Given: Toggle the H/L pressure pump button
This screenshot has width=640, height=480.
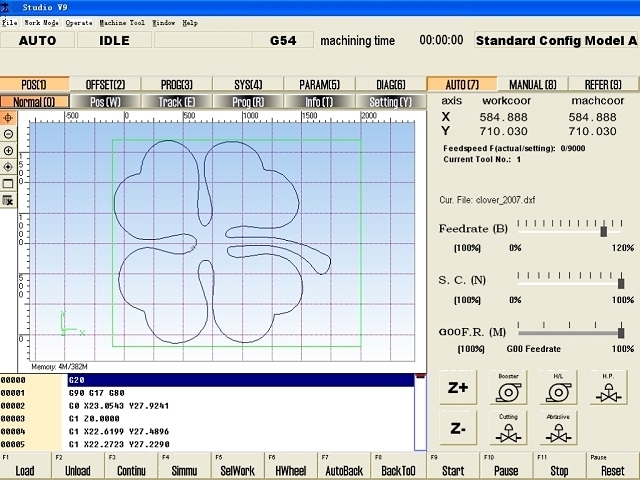Looking at the screenshot, I should 558,389.
